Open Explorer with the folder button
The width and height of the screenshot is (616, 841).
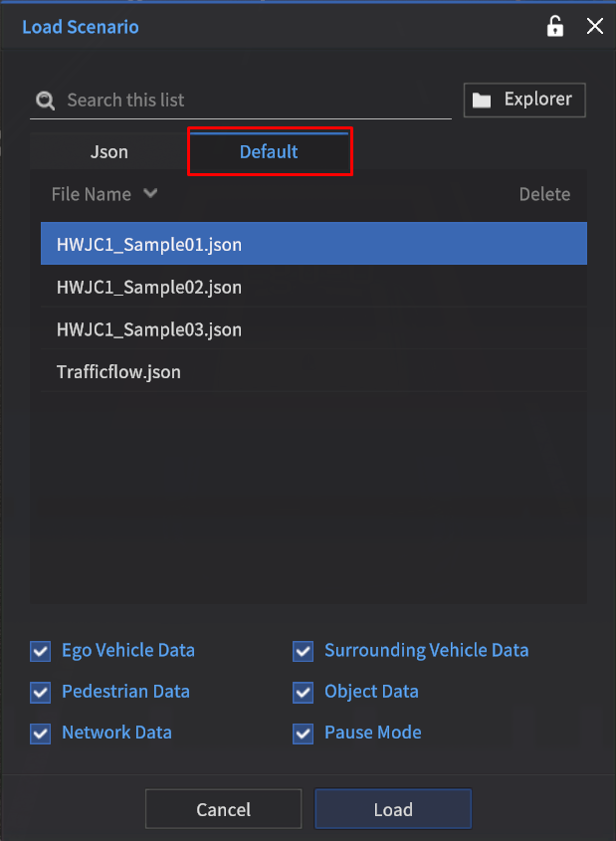524,100
